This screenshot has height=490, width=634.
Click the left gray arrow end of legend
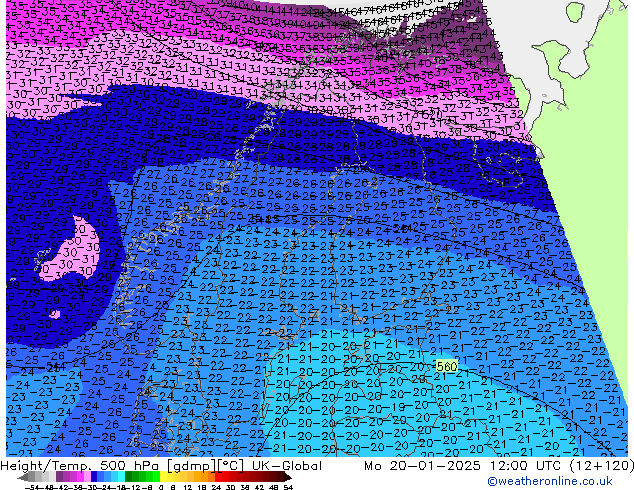tap(22, 477)
